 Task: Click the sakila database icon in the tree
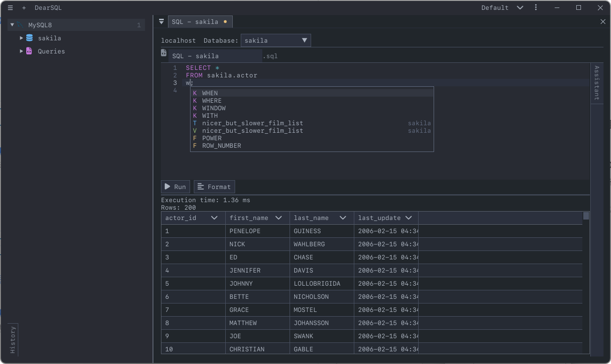(x=30, y=38)
